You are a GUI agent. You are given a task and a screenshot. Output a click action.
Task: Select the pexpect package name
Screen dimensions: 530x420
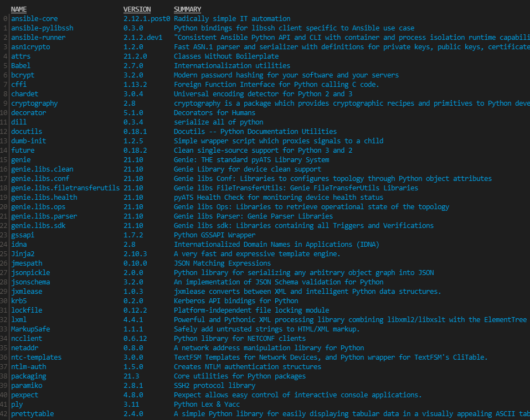coord(25,395)
